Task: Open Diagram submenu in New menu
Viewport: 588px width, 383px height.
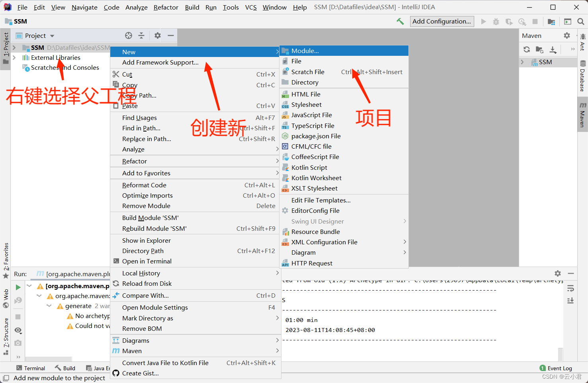Action: click(x=344, y=252)
